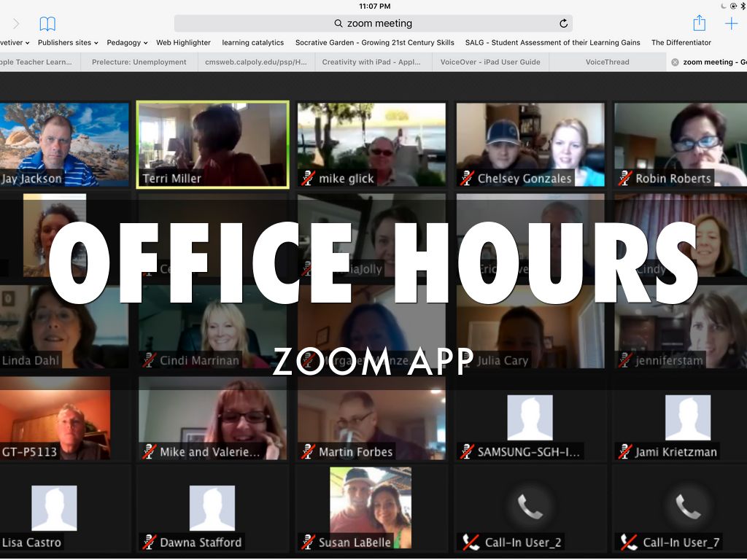The height and width of the screenshot is (560, 747).
Task: Expand the Pedagogy bookmark folder
Action: pos(127,43)
